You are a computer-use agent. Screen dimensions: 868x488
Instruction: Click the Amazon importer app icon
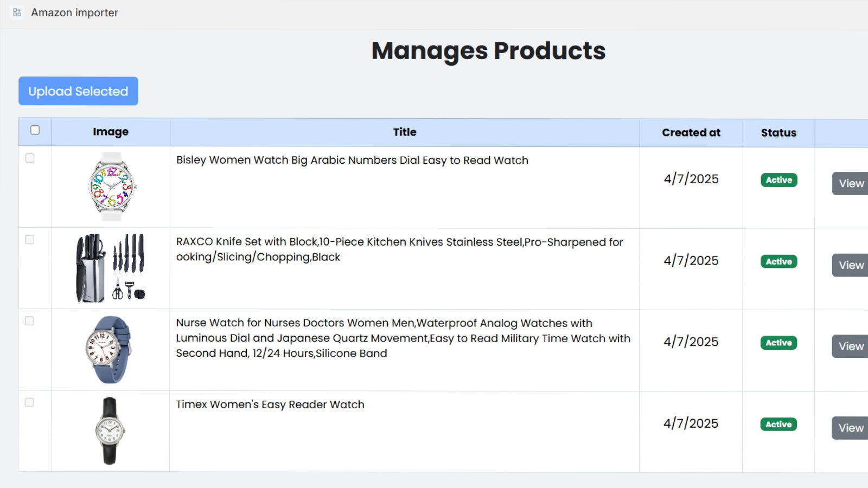pos(17,12)
